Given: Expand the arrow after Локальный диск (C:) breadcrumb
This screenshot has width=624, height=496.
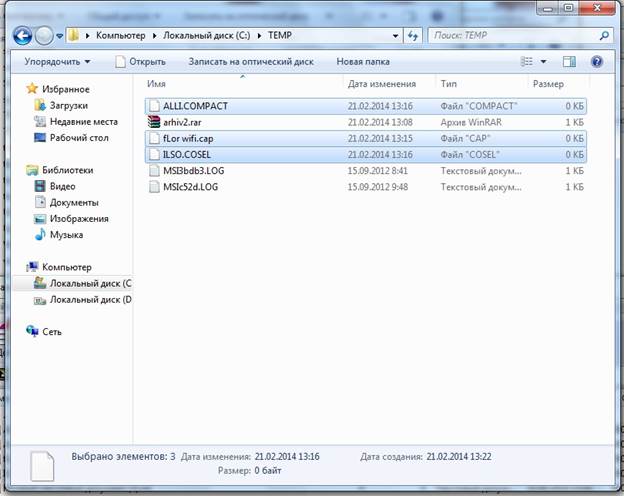Looking at the screenshot, I should (x=259, y=36).
